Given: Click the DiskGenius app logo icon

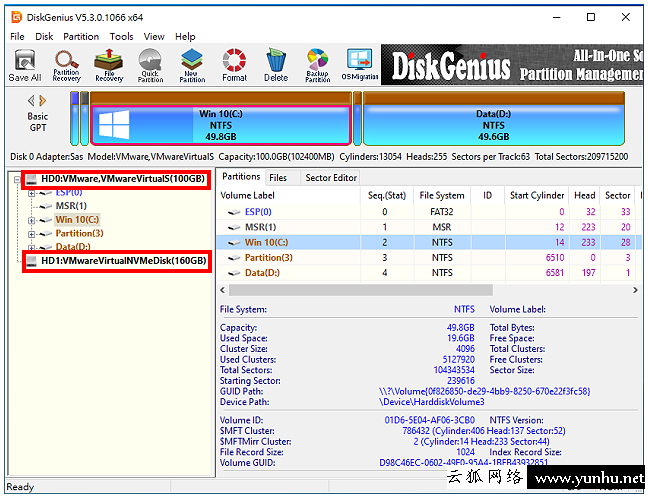Looking at the screenshot, I should (x=16, y=17).
